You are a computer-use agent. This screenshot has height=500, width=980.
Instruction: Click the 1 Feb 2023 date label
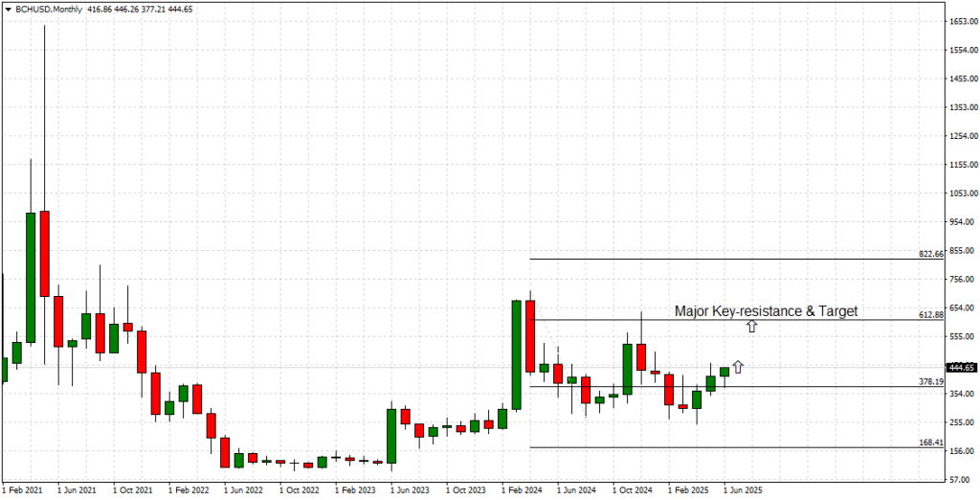[x=355, y=490]
